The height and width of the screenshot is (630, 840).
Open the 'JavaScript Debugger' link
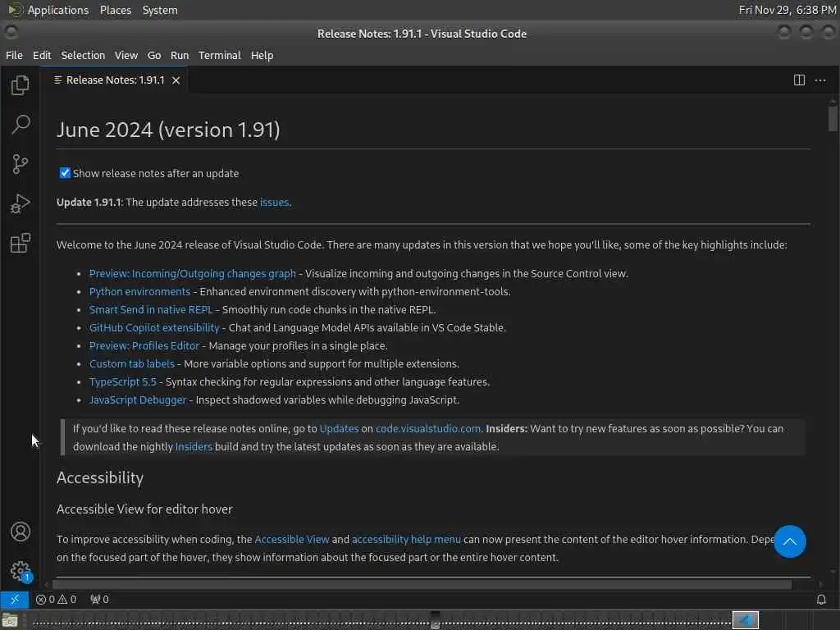click(x=138, y=400)
